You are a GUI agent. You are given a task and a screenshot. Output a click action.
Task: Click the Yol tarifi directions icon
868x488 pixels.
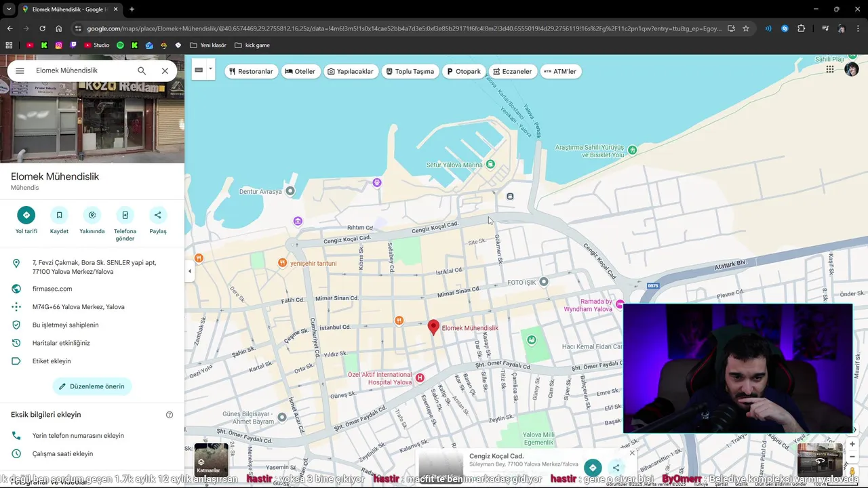(x=26, y=215)
